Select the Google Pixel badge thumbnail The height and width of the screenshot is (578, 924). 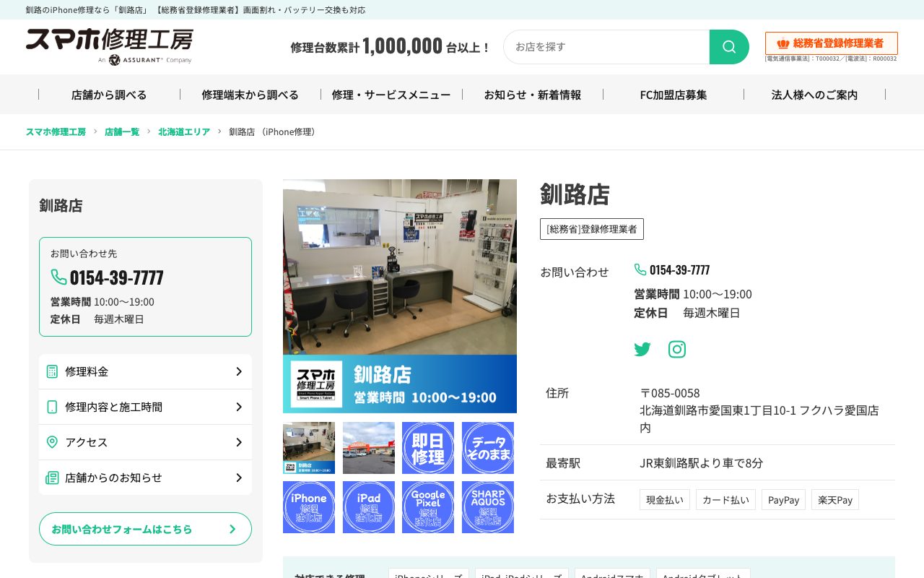coord(428,507)
